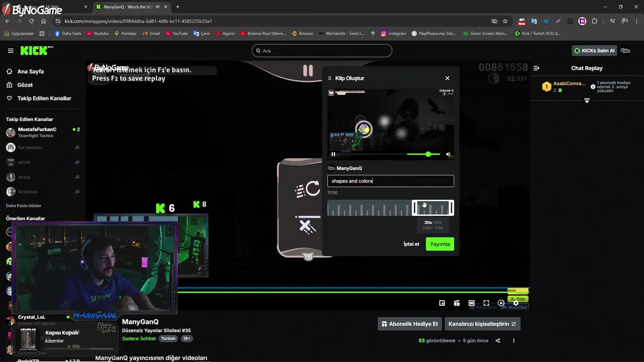The height and width of the screenshot is (362, 644).
Task: Close the Klip Oluştur dialog
Action: tap(447, 78)
